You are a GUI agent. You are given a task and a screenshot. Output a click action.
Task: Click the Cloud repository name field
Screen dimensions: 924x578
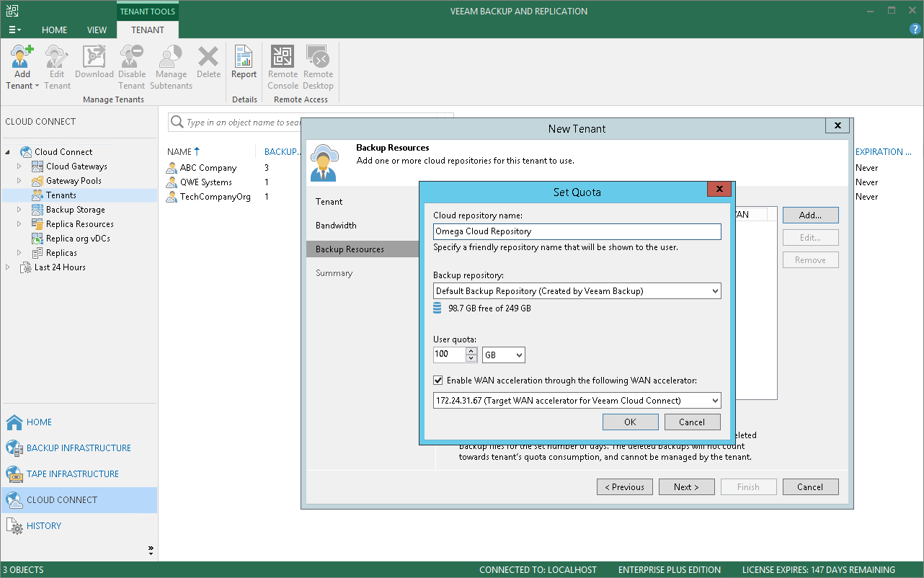(x=577, y=231)
